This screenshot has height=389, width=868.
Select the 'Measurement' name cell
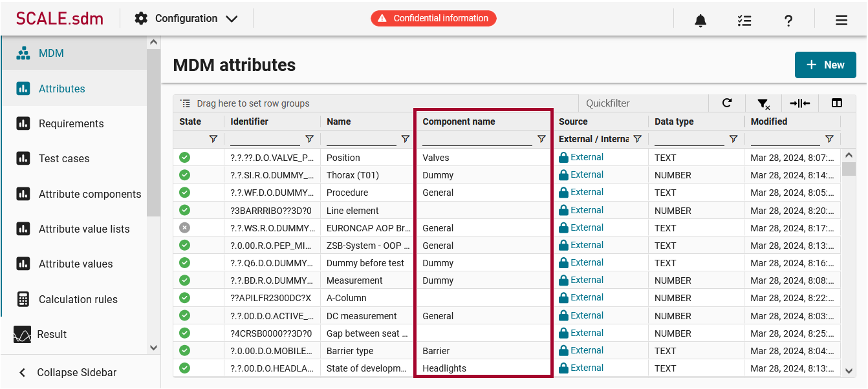pyautogui.click(x=369, y=280)
